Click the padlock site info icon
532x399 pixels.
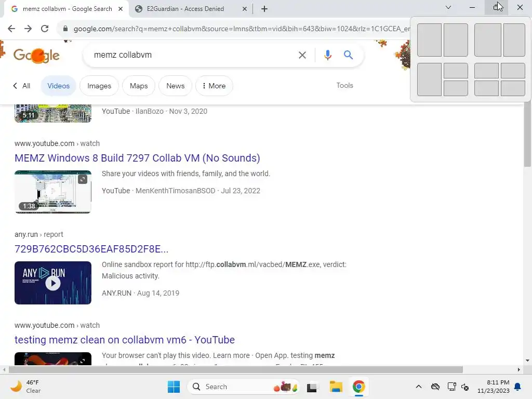65,29
